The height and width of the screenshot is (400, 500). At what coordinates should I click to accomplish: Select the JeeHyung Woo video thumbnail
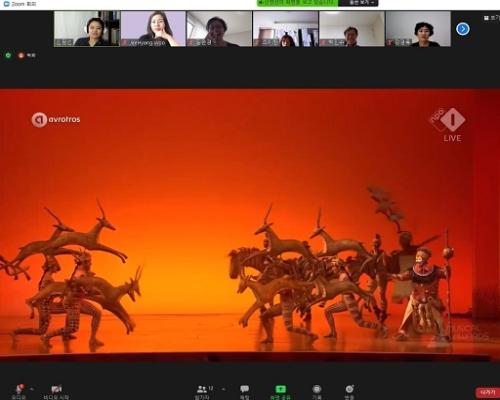click(x=153, y=29)
